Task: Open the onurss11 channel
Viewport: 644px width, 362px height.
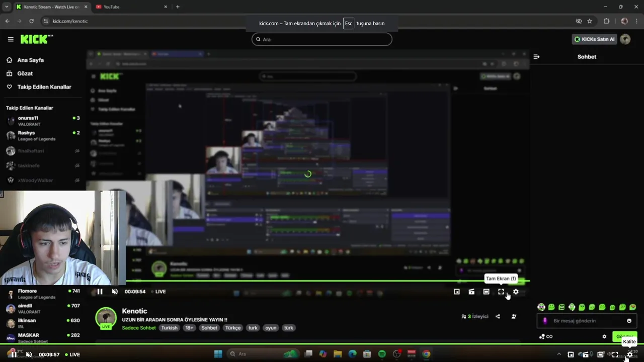Action: point(43,121)
